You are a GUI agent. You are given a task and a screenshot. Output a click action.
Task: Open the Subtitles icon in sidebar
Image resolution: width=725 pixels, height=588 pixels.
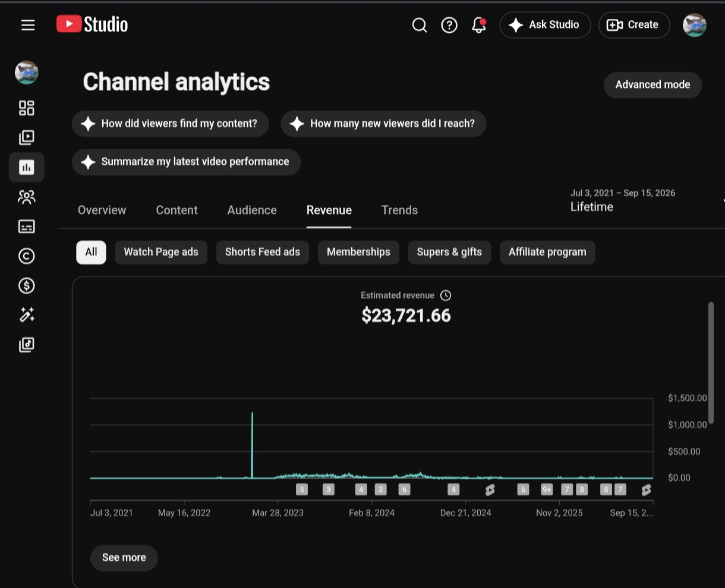click(x=27, y=227)
